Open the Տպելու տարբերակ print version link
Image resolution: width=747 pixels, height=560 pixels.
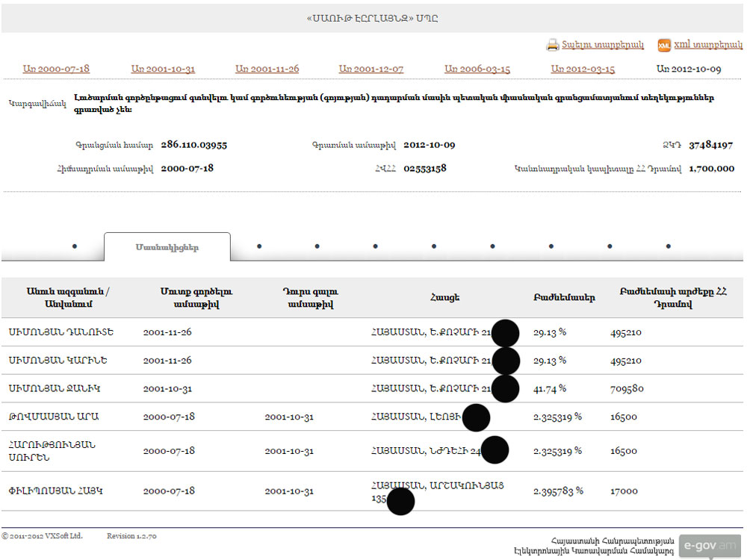point(603,44)
